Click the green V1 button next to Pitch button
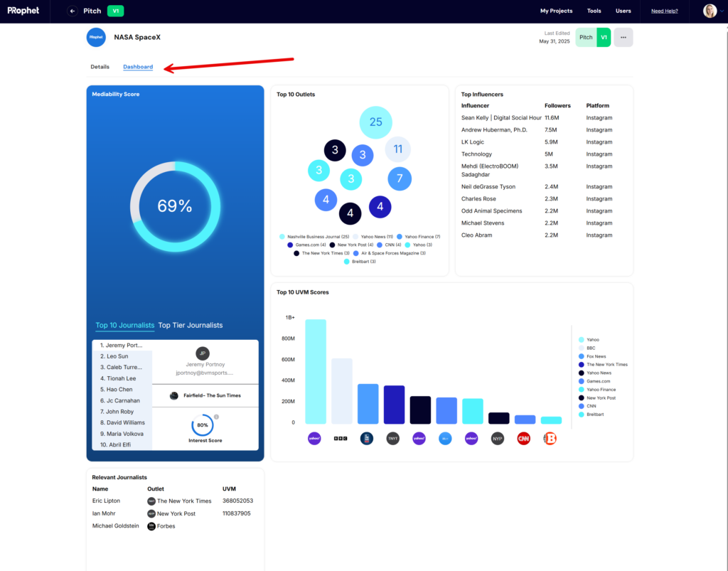This screenshot has height=571, width=728. (604, 37)
